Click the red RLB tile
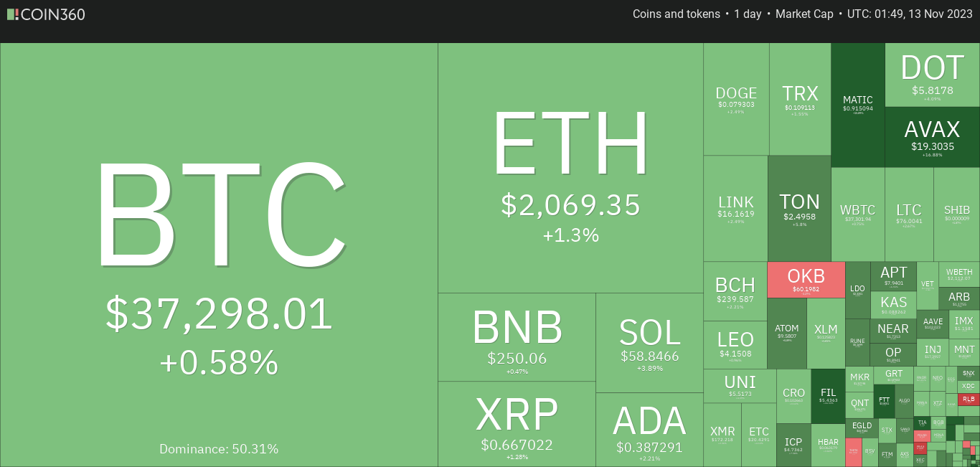Viewport: 980px width, 467px height. tap(969, 400)
